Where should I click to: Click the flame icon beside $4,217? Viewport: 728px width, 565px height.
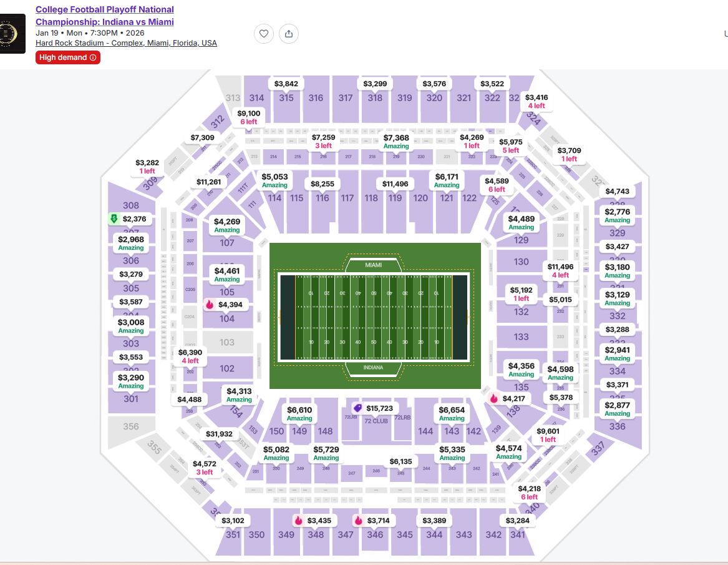(493, 398)
